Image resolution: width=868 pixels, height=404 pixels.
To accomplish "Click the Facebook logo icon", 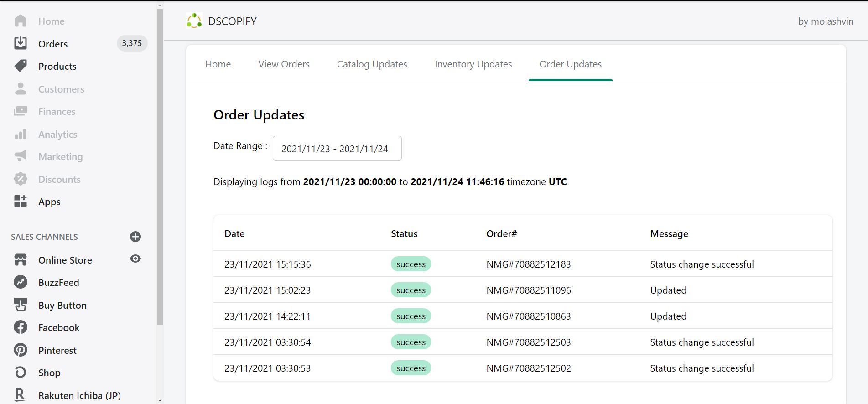I will click(21, 327).
